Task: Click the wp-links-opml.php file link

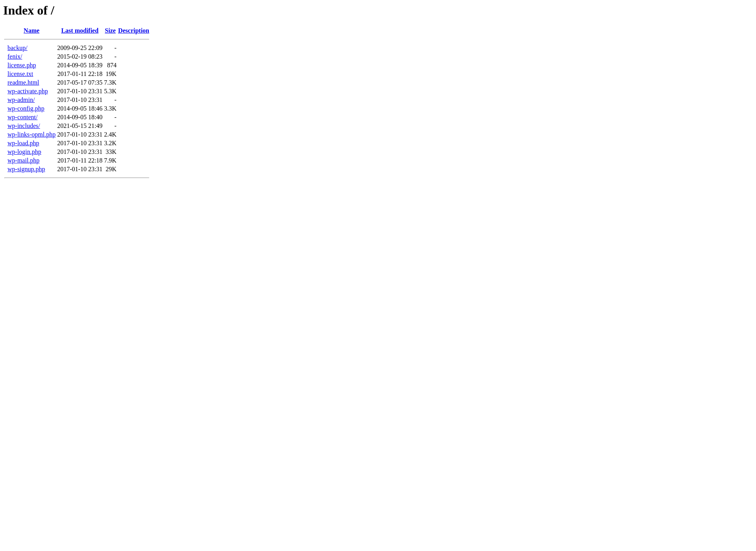Action: coord(31,134)
